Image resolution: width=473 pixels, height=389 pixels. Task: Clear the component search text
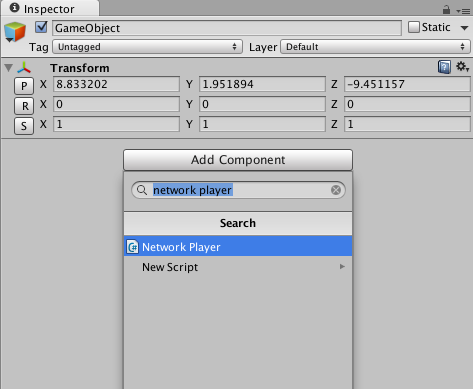pyautogui.click(x=336, y=190)
